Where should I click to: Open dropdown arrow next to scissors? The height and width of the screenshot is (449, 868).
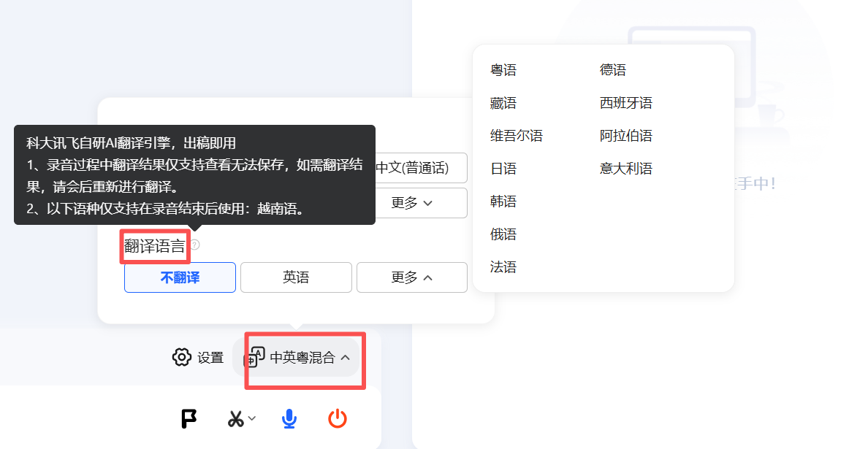click(x=252, y=418)
